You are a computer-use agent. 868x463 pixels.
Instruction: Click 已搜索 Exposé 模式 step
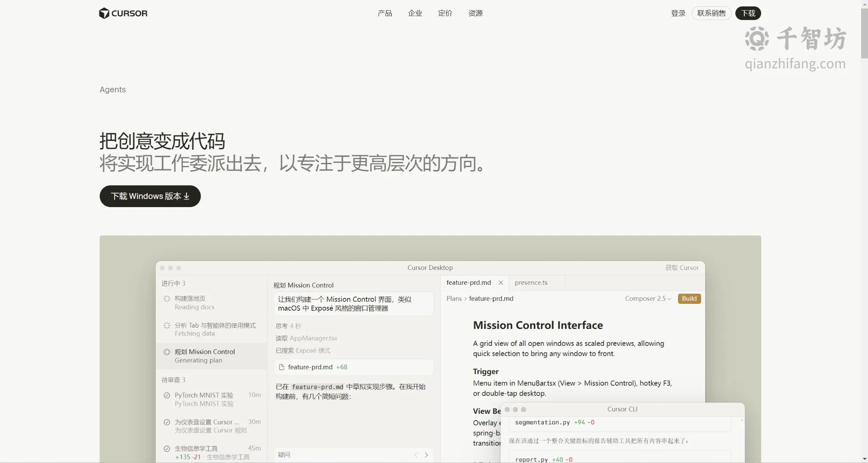tap(303, 351)
